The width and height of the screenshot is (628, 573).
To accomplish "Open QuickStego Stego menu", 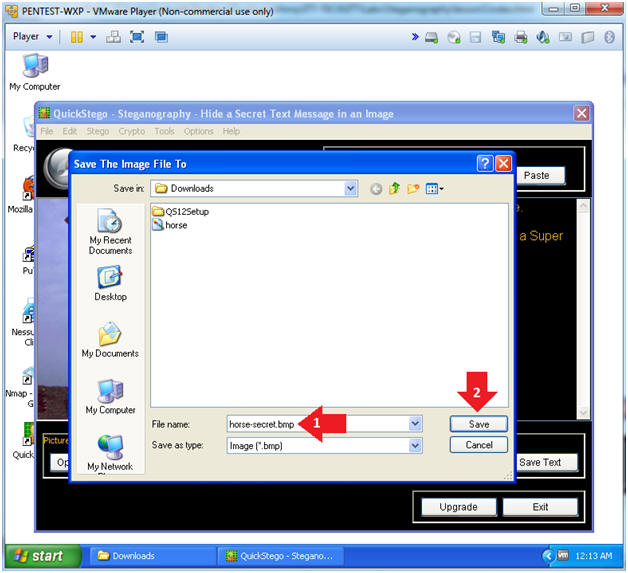I will pos(98,131).
